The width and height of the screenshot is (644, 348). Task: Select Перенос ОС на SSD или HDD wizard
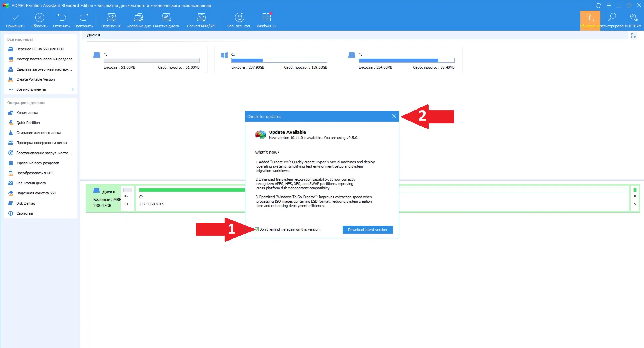click(x=40, y=49)
